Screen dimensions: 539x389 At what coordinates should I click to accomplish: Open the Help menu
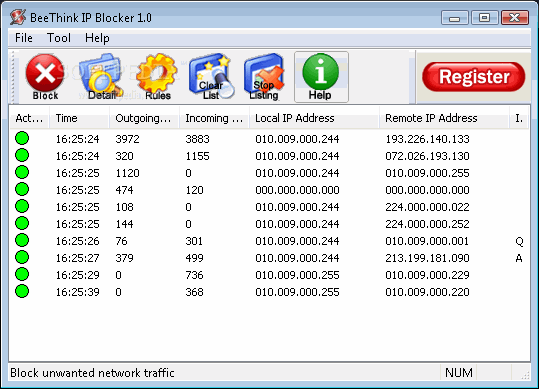(97, 38)
